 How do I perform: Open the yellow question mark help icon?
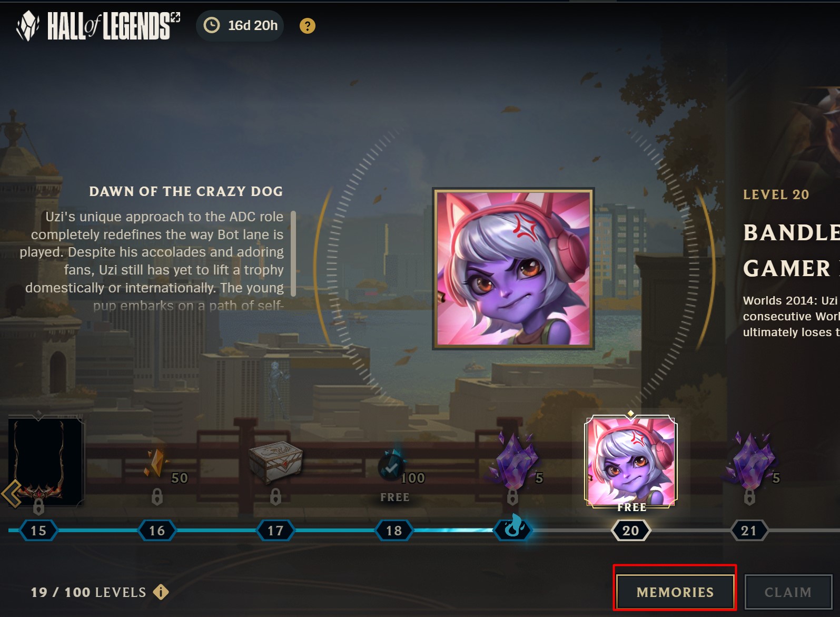[308, 26]
